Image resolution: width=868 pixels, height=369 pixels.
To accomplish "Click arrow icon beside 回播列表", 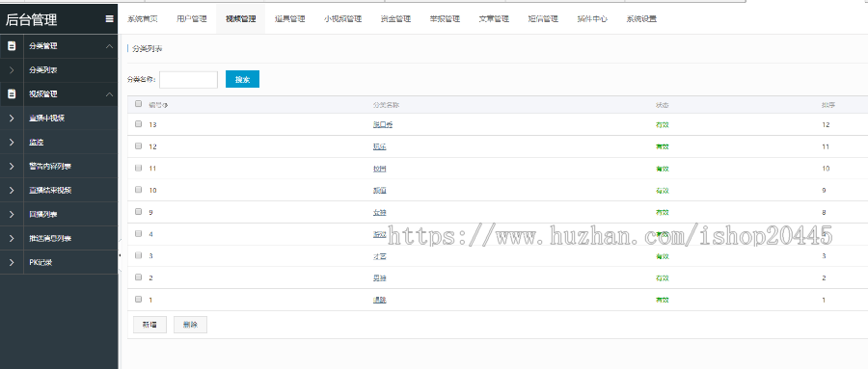I will pyautogui.click(x=12, y=214).
